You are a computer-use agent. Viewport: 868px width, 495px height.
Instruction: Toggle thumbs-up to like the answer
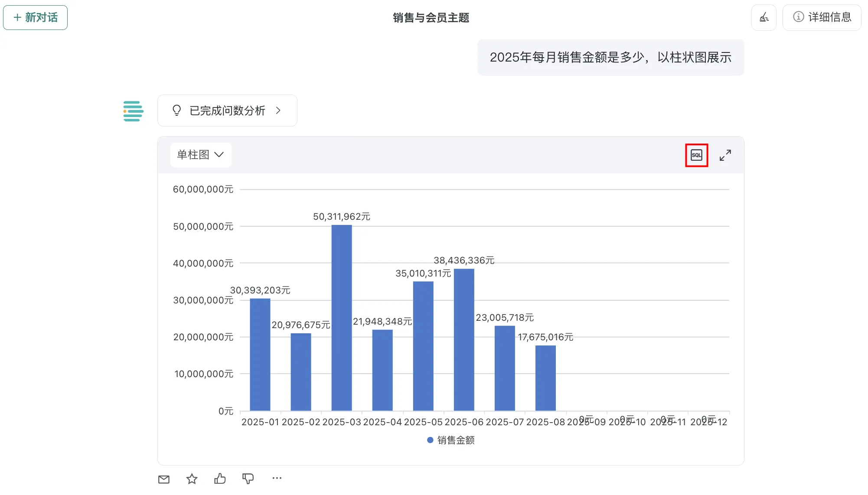pos(220,479)
